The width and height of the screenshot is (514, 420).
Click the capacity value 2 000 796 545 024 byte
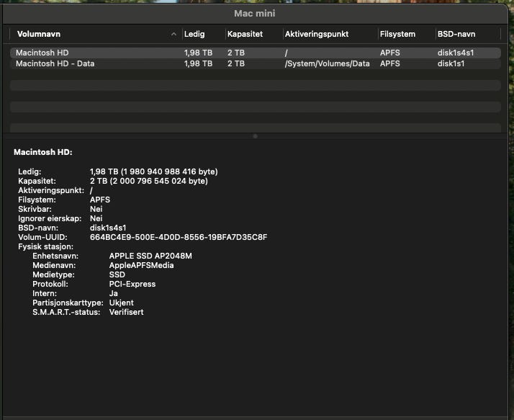tap(149, 181)
